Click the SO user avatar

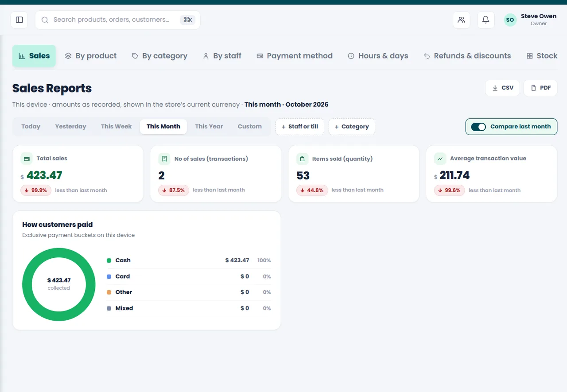[x=510, y=20]
